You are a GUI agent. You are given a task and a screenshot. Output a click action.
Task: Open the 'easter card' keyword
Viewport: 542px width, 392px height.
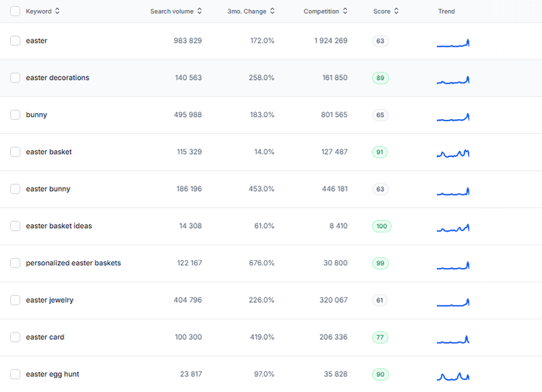pyautogui.click(x=45, y=337)
